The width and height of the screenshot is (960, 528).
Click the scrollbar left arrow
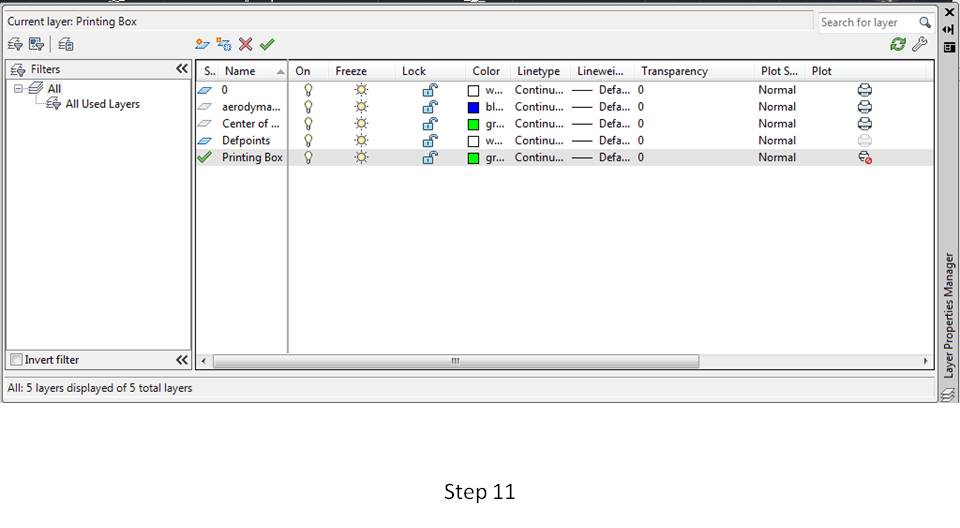coord(203,361)
